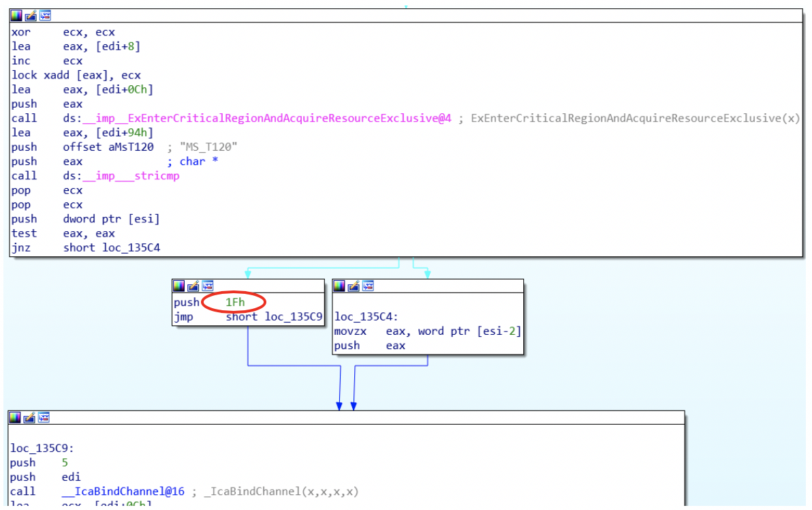
Task: Click the palette icon on the loc_135C4 node
Action: tap(338, 286)
